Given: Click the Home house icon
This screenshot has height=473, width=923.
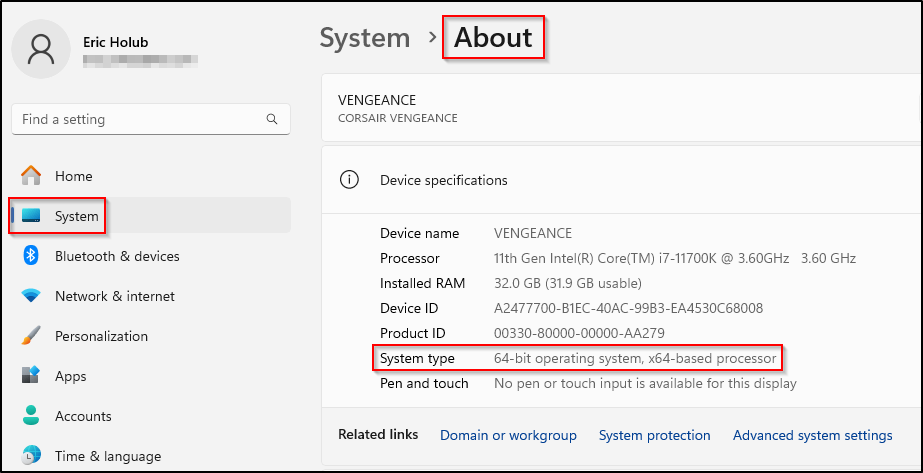Looking at the screenshot, I should tap(31, 176).
